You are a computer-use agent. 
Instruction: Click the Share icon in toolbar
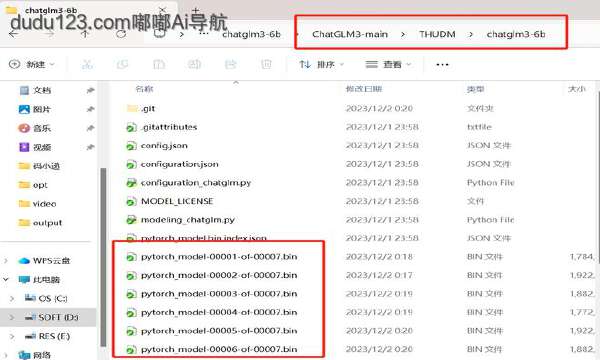[x=230, y=64]
